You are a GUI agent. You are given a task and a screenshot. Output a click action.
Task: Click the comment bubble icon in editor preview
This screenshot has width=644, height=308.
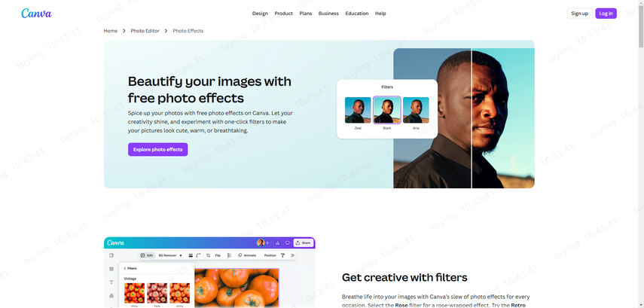(x=288, y=242)
